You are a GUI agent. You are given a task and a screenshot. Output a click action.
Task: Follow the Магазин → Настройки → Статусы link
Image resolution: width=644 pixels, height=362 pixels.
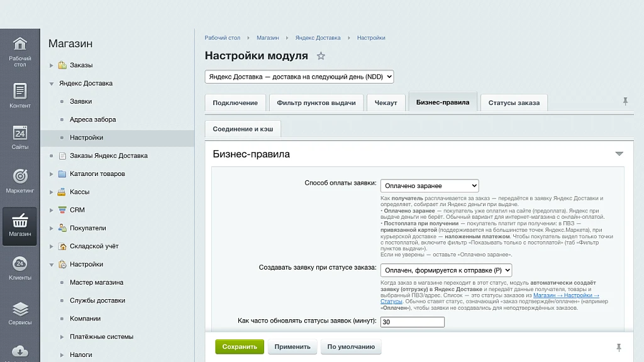(567, 295)
